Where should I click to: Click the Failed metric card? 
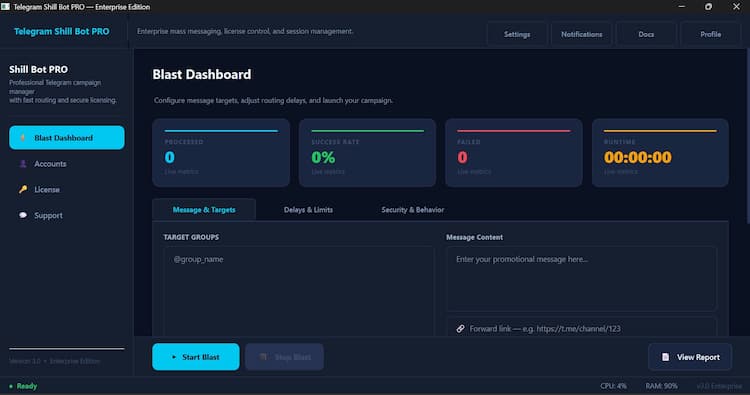(514, 153)
